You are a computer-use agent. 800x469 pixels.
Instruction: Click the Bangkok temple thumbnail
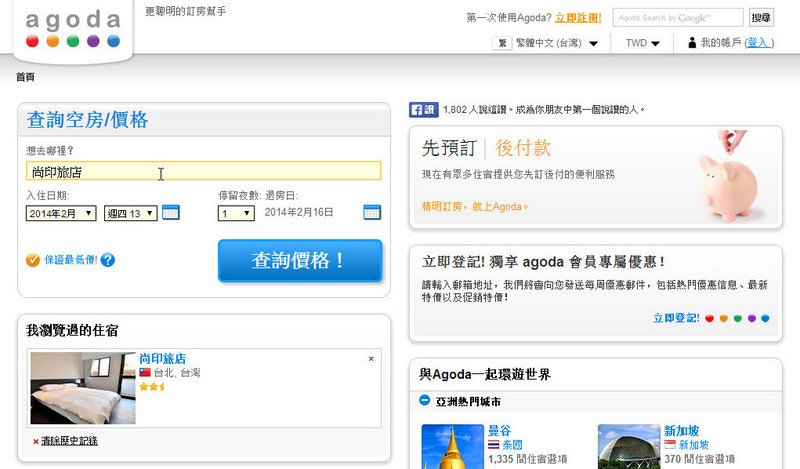tap(453, 447)
